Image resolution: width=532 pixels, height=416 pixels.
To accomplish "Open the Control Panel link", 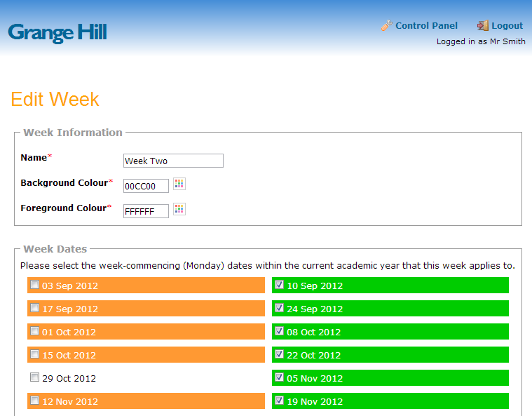I will (x=426, y=26).
